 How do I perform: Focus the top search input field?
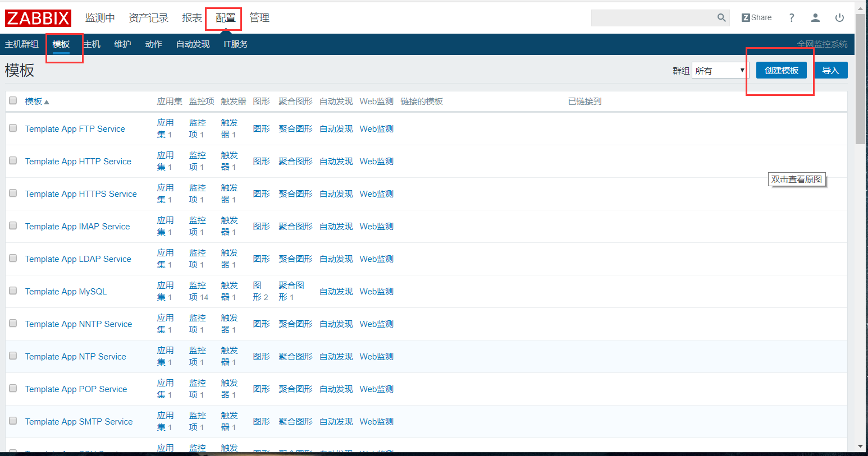pos(654,18)
